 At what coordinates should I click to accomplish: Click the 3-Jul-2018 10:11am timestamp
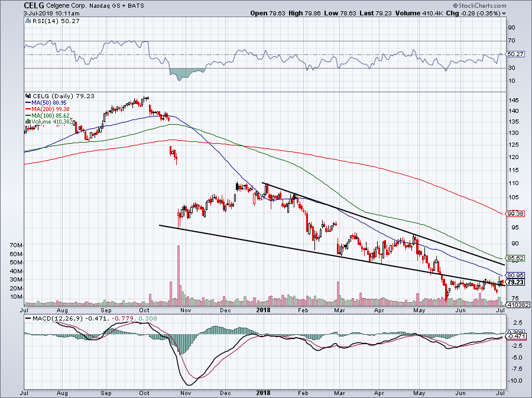pos(51,14)
